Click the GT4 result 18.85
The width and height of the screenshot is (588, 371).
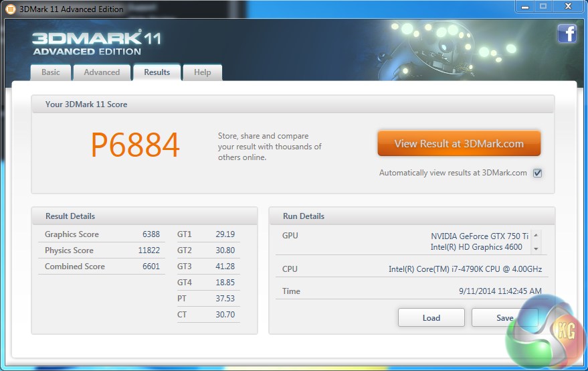pos(225,283)
